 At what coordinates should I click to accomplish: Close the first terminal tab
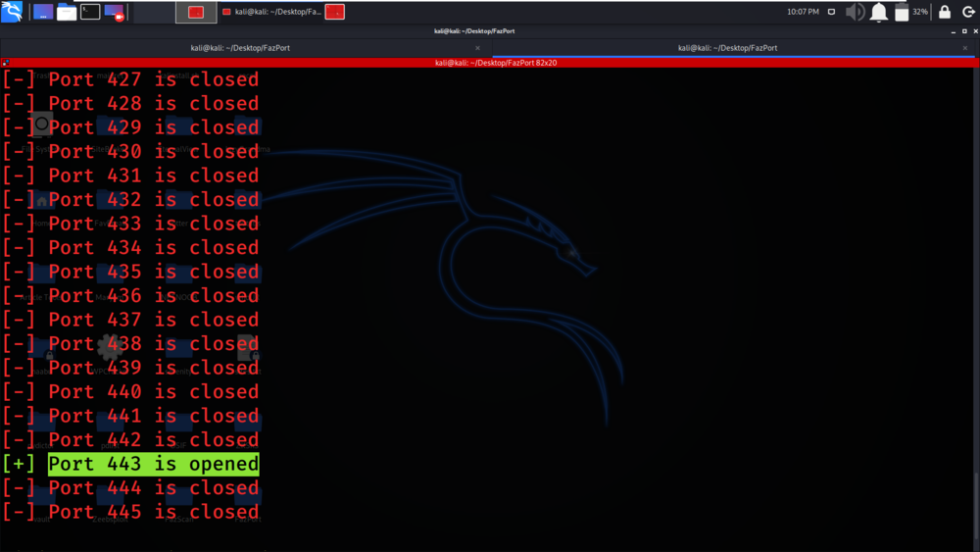coord(477,48)
